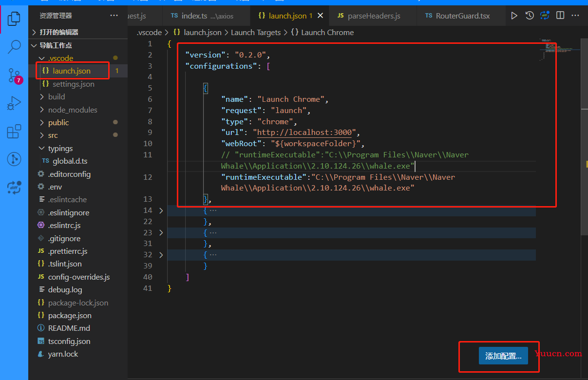
Task: Open the Explorer view in activity bar
Action: [x=14, y=19]
